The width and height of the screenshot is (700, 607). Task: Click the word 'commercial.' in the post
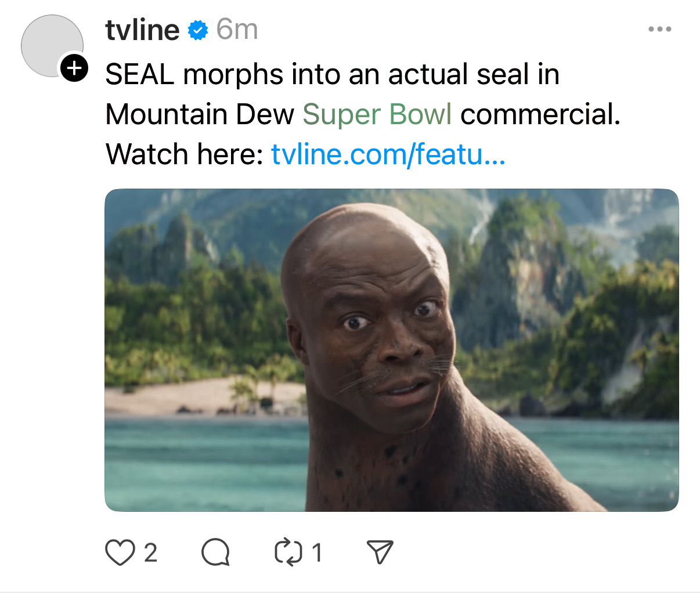(540, 114)
